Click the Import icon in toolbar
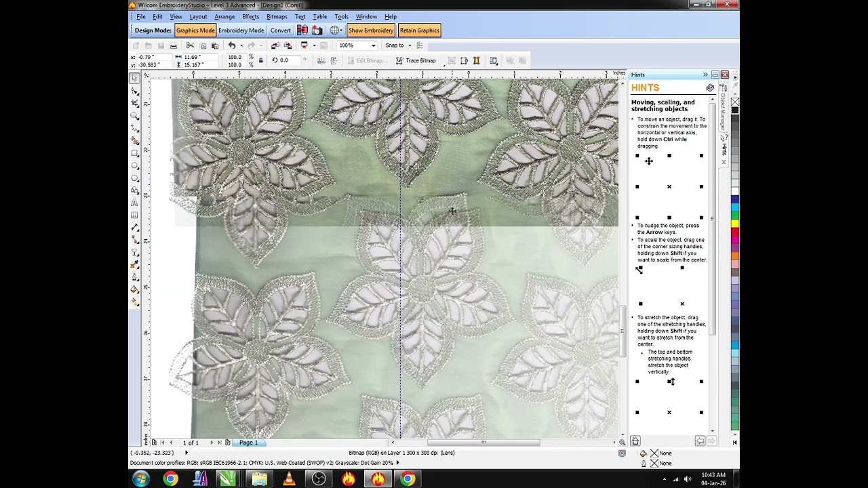 click(x=275, y=45)
